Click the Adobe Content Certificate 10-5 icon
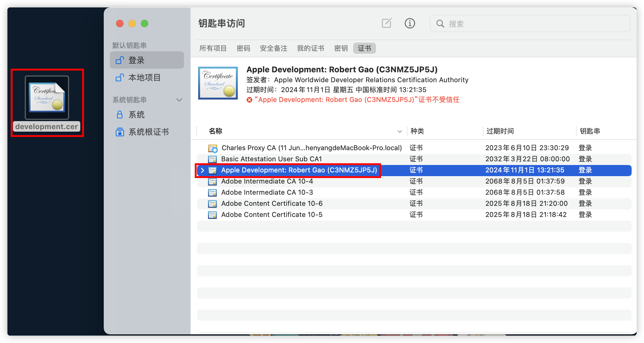The image size is (644, 343). (212, 215)
